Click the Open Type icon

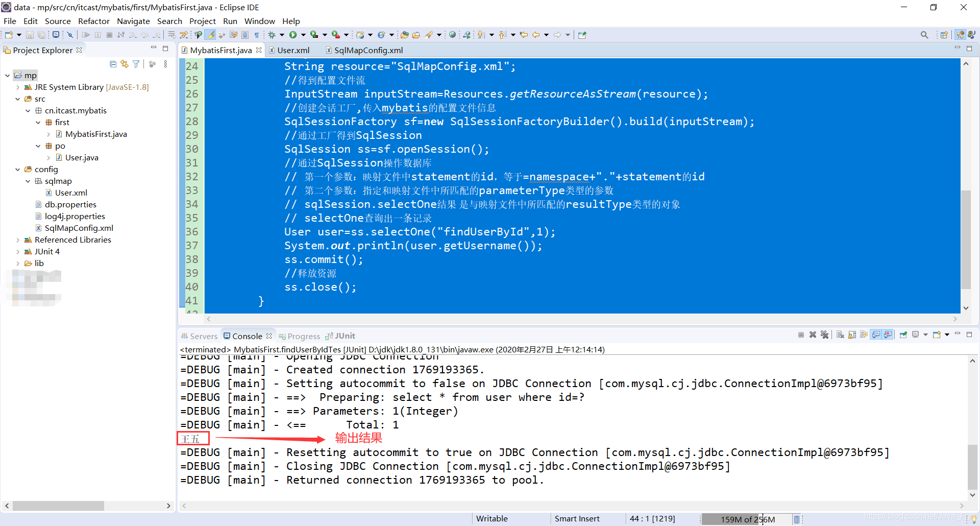coord(405,35)
